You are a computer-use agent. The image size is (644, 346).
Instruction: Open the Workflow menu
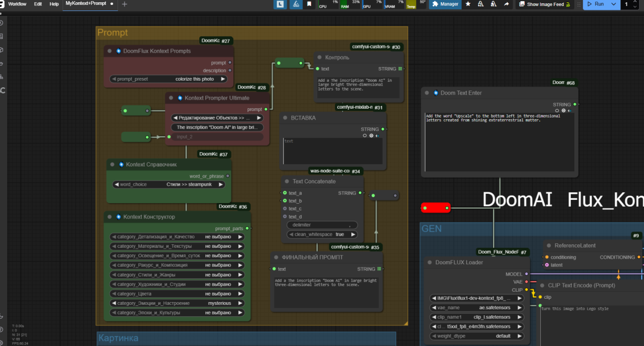(x=17, y=4)
